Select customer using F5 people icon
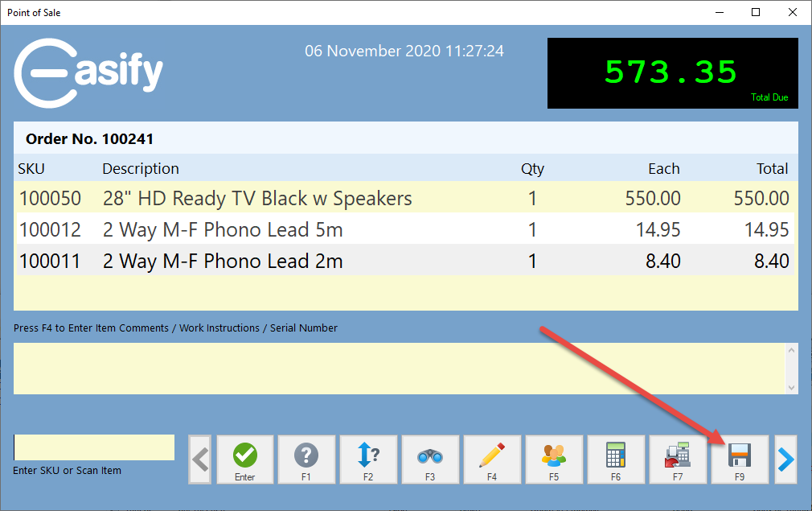 pos(554,459)
